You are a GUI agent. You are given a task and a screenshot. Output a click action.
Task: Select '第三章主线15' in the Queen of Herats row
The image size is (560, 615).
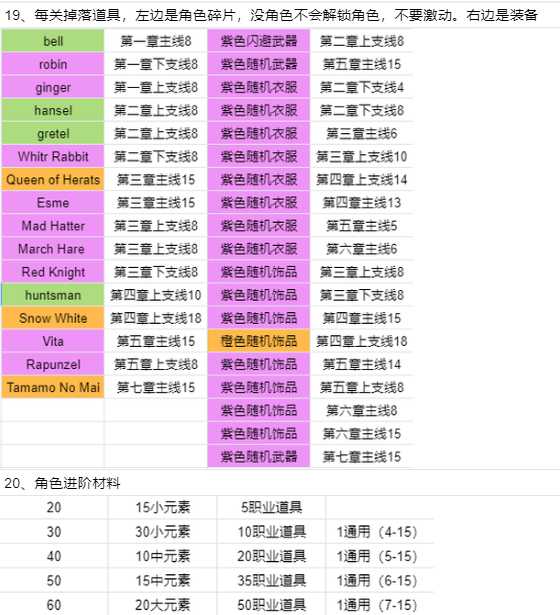click(156, 180)
